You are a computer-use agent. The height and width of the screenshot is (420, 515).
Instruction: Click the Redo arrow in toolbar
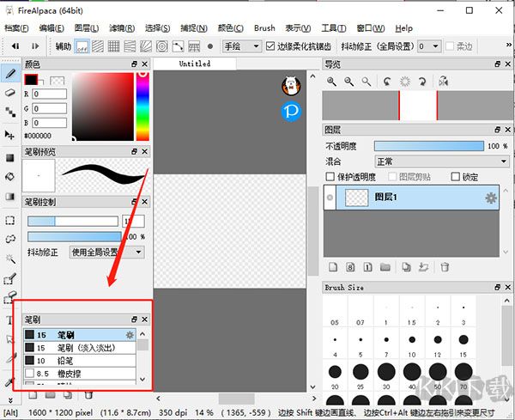(35, 46)
